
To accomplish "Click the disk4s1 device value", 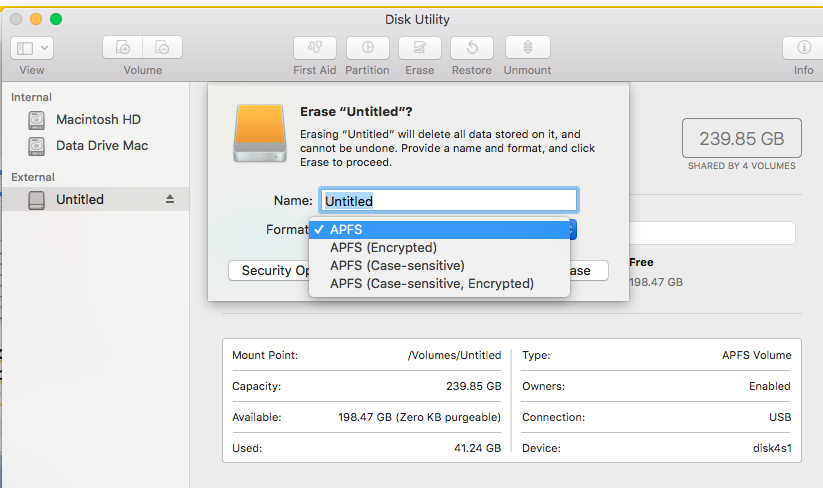I will [772, 448].
